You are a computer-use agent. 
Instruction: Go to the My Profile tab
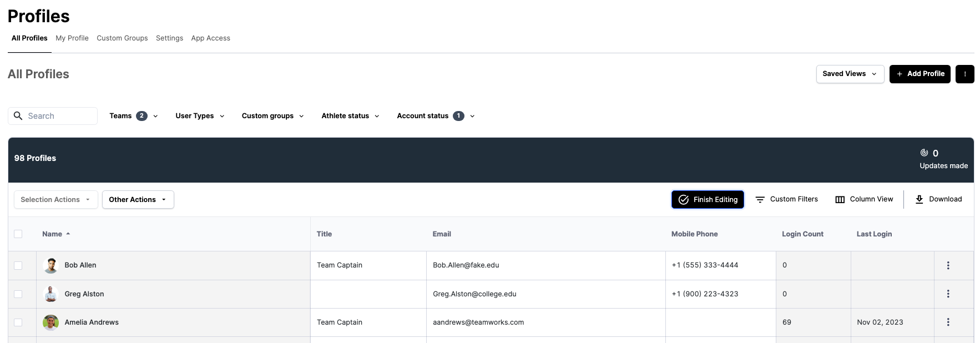point(72,38)
